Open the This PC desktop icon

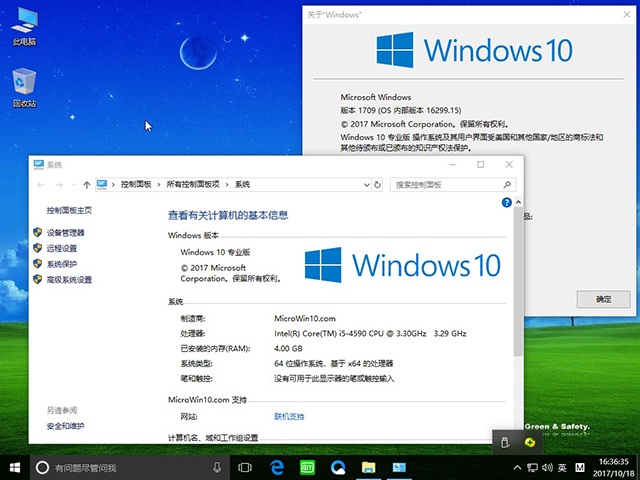coord(24,25)
